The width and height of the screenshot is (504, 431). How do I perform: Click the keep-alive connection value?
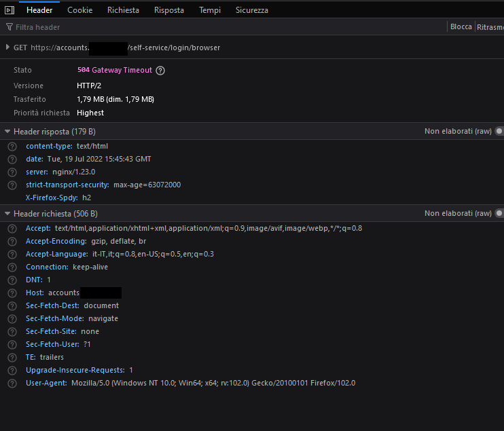[90, 267]
